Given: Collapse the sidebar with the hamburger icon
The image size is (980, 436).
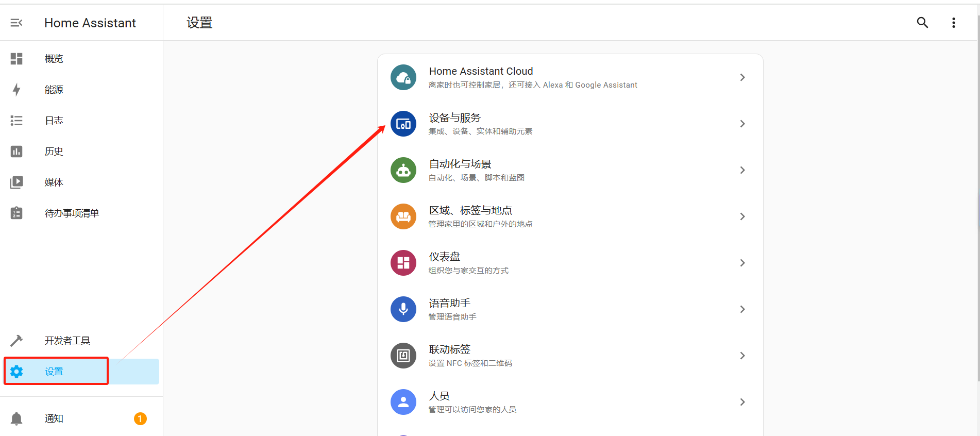Looking at the screenshot, I should [x=16, y=23].
